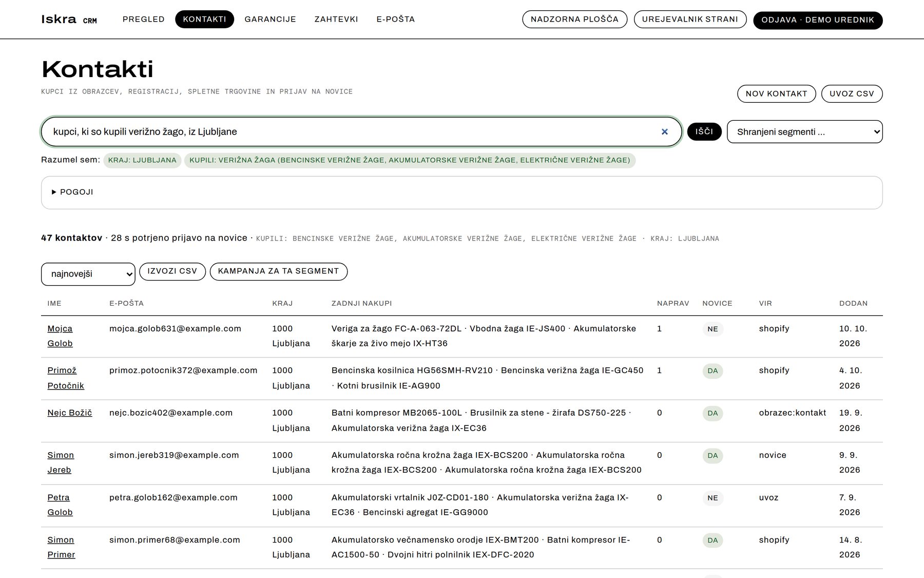Viewport: 924px width, 578px height.
Task: Click the Zadnji nakupi column header
Action: [361, 304]
